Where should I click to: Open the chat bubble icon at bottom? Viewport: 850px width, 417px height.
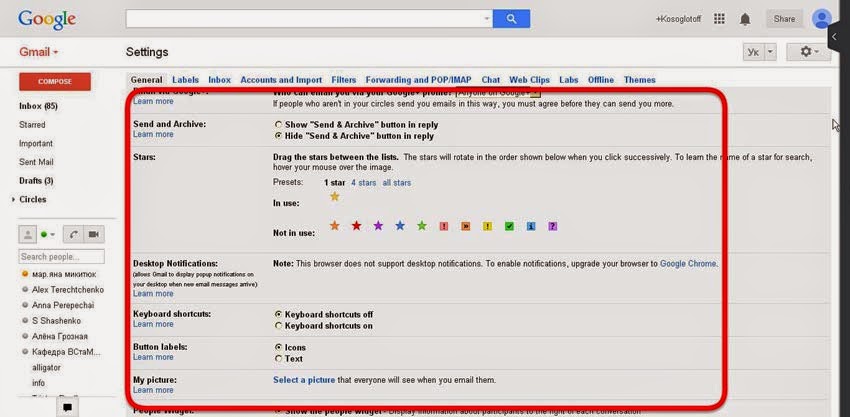tap(68, 407)
